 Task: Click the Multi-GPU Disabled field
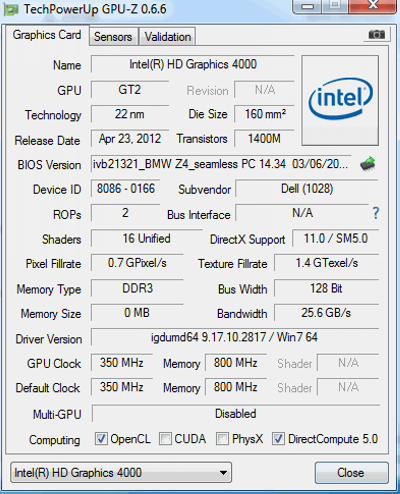click(x=235, y=414)
